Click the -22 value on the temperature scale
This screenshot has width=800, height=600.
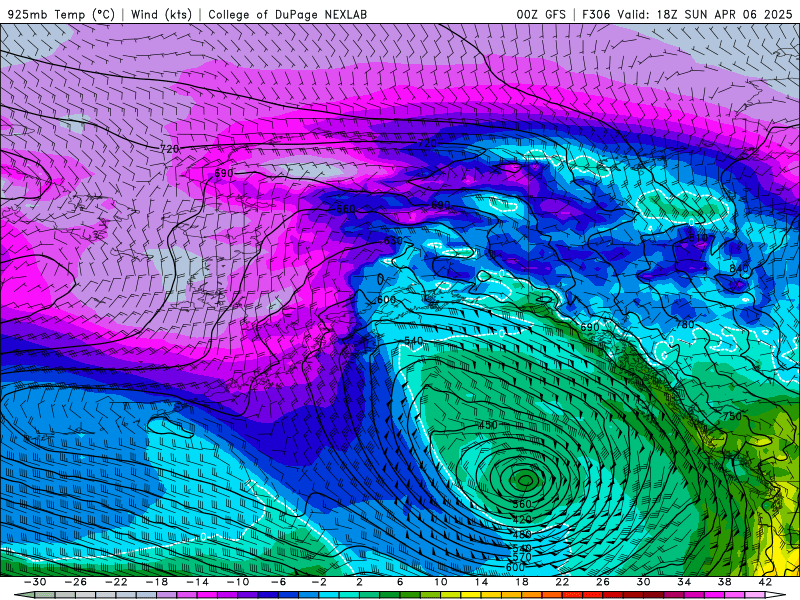tap(116, 582)
